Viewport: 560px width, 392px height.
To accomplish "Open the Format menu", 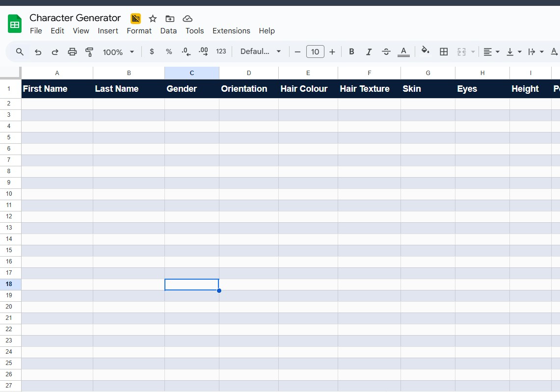I will [x=139, y=30].
